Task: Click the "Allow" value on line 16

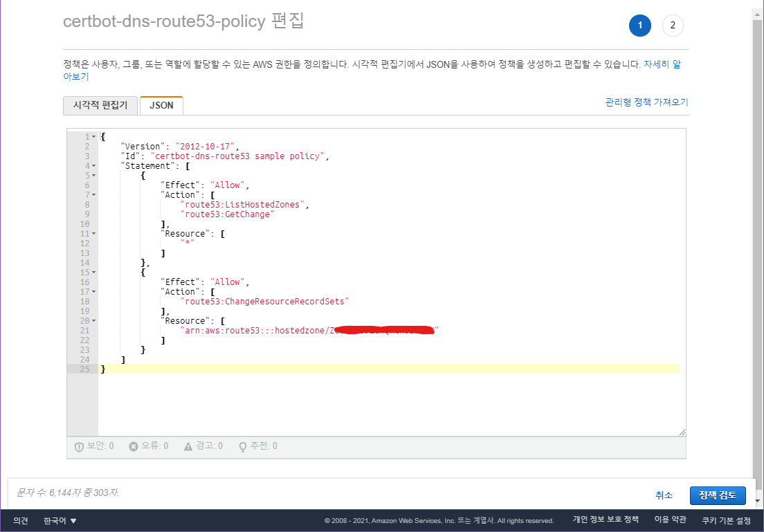Action: coord(228,282)
